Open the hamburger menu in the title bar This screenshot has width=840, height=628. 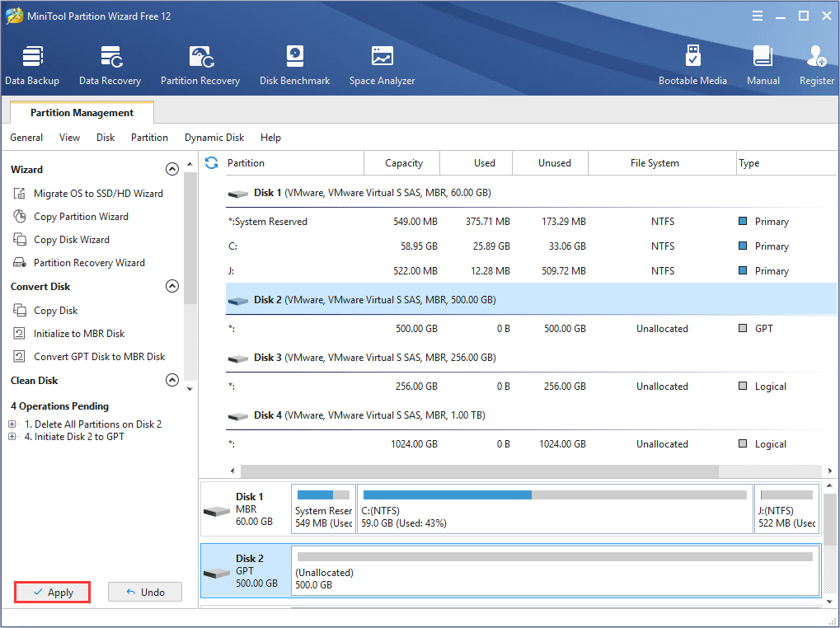[x=757, y=16]
